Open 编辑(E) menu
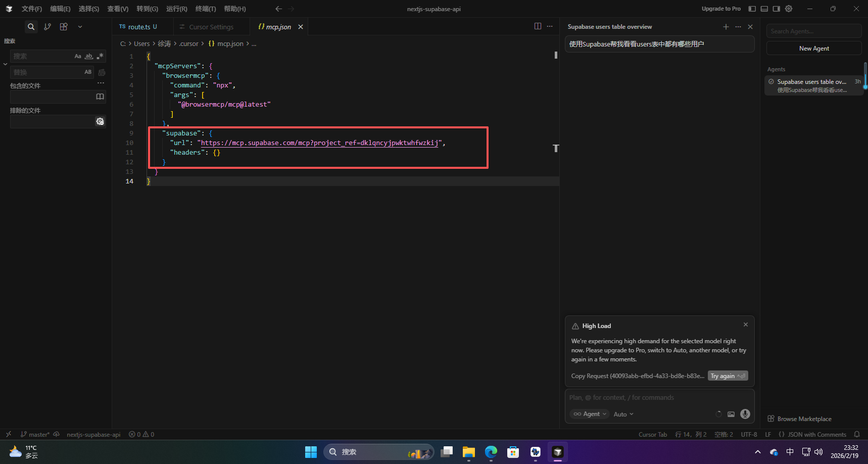This screenshot has width=868, height=464. coord(60,9)
